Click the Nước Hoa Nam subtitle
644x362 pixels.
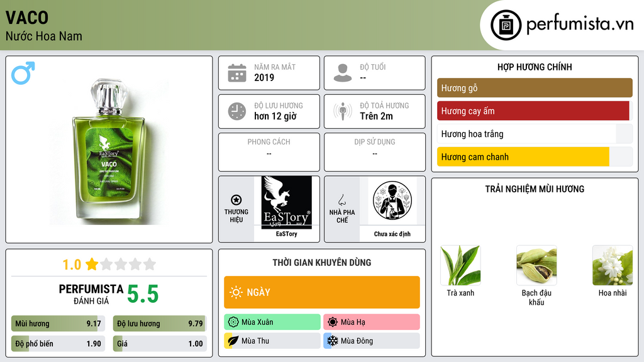point(44,36)
